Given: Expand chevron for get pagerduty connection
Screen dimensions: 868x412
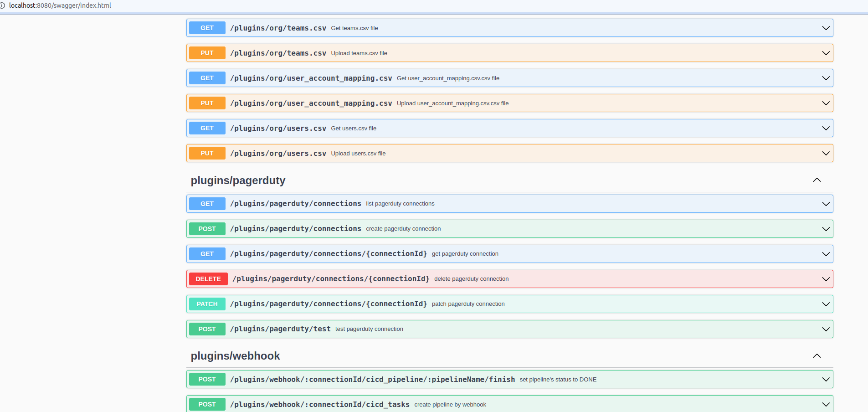Looking at the screenshot, I should coord(826,254).
